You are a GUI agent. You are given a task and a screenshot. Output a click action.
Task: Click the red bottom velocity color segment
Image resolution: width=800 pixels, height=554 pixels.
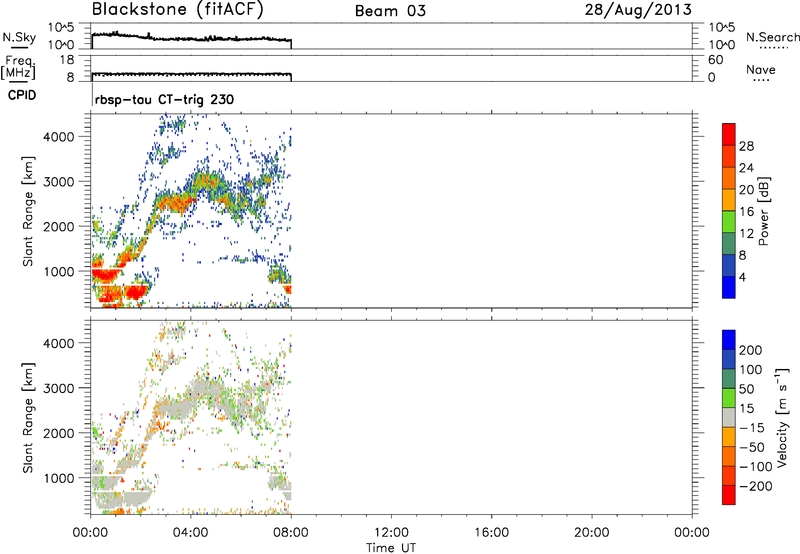tap(729, 495)
